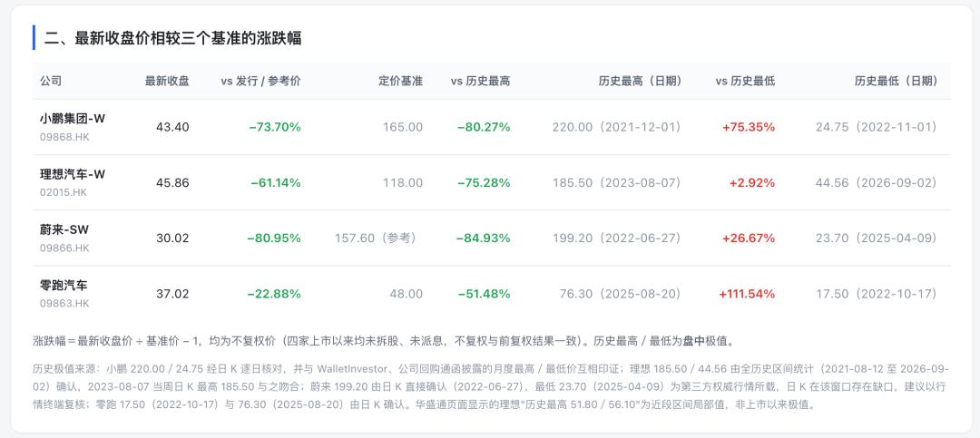Click the 历史最高（日期） column header
This screenshot has width=980, height=438.
[640, 82]
